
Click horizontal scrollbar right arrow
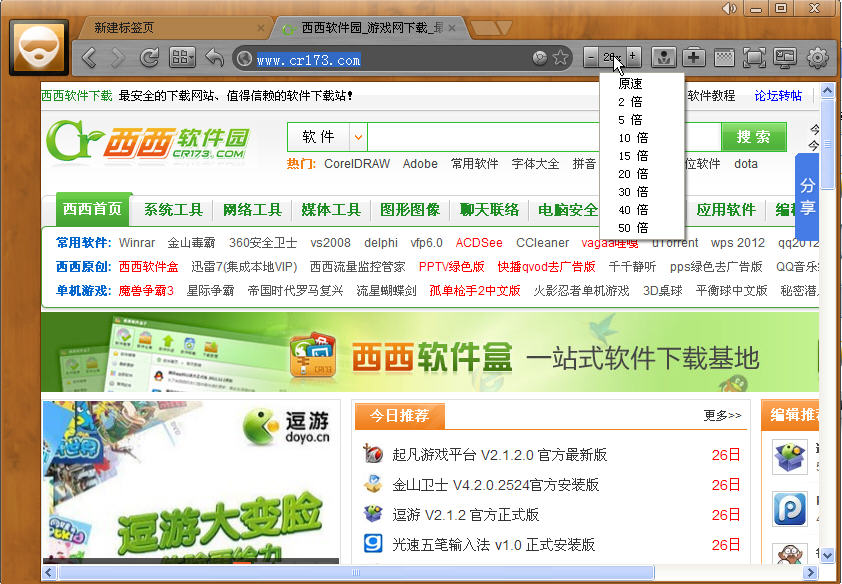[x=810, y=573]
